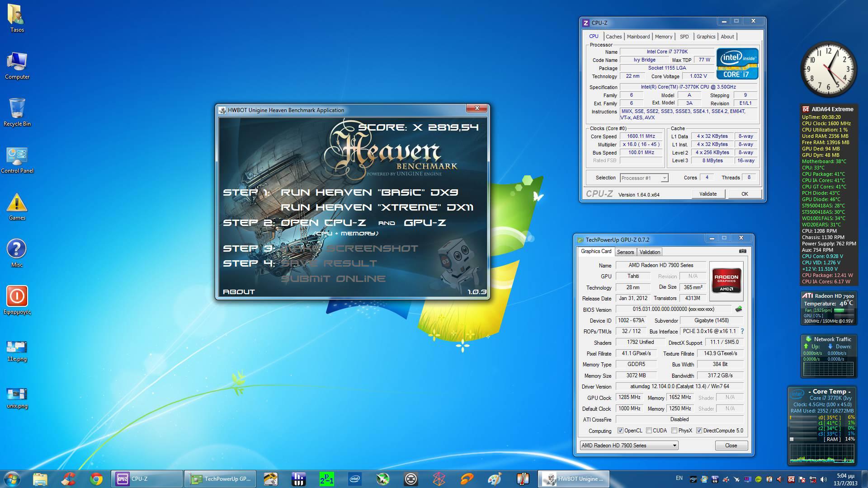Open the Games desktop folder
The height and width of the screenshot is (488, 868).
[17, 207]
